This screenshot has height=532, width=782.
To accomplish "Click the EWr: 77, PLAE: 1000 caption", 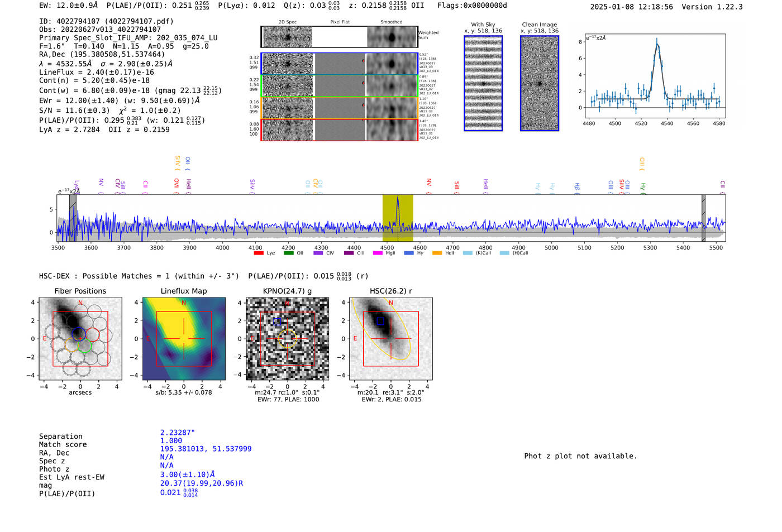I will 288,400.
